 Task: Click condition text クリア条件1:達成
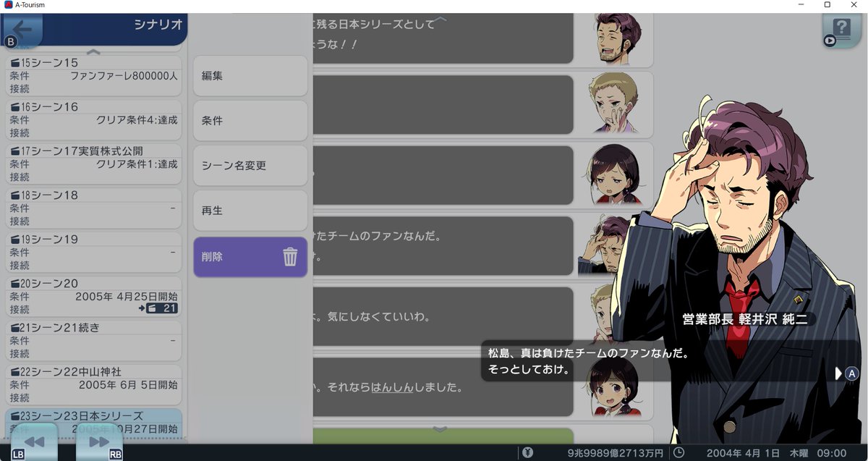137,164
